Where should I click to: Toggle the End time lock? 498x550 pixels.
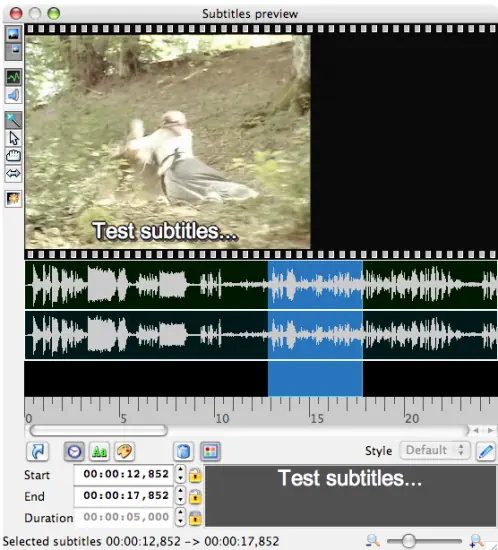coord(195,497)
